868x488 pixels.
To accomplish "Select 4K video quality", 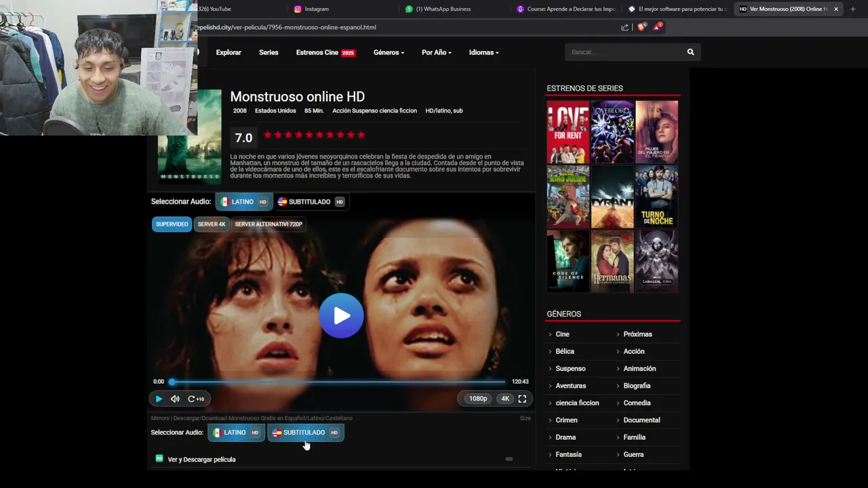I will tap(505, 399).
